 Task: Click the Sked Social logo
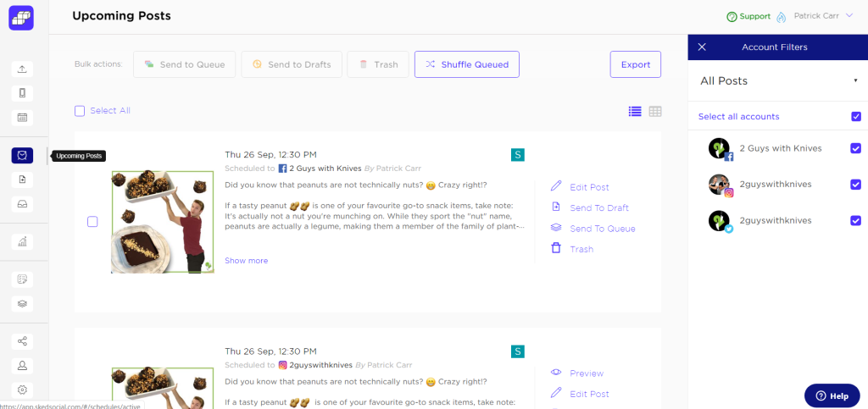pyautogui.click(x=20, y=18)
